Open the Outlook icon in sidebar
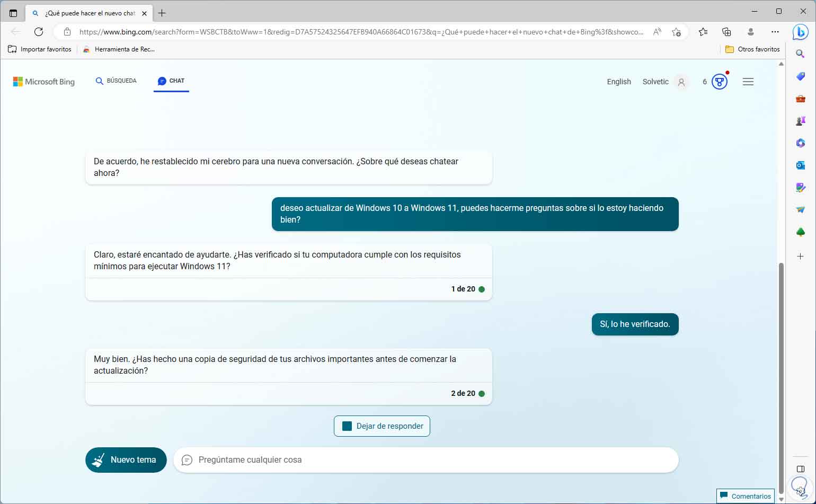The width and height of the screenshot is (816, 504). 800,165
